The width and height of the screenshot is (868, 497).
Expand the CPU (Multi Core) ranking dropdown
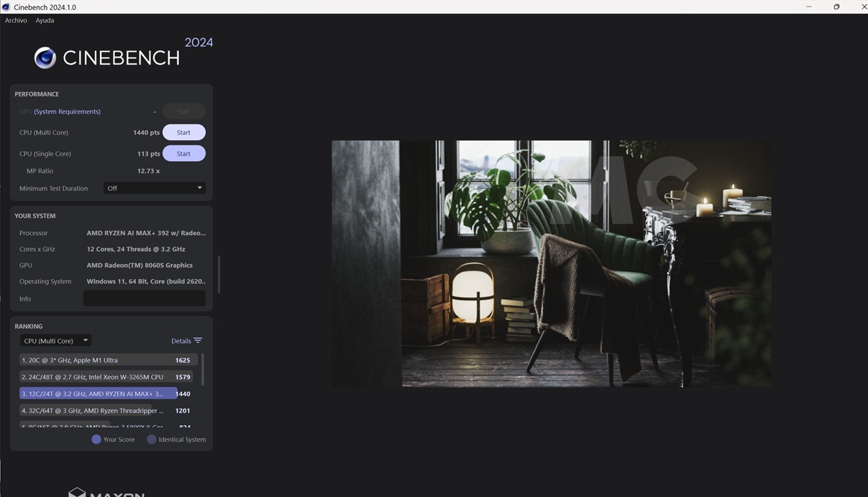pos(55,341)
